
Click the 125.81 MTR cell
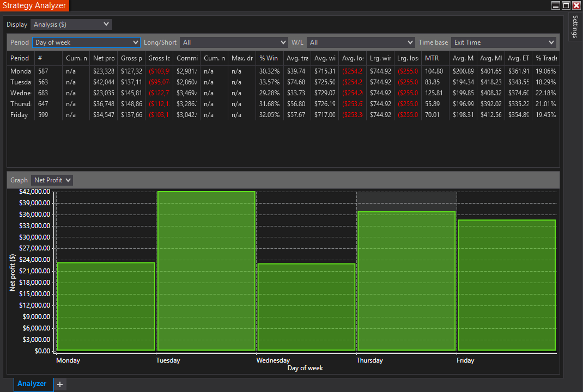[x=435, y=93]
